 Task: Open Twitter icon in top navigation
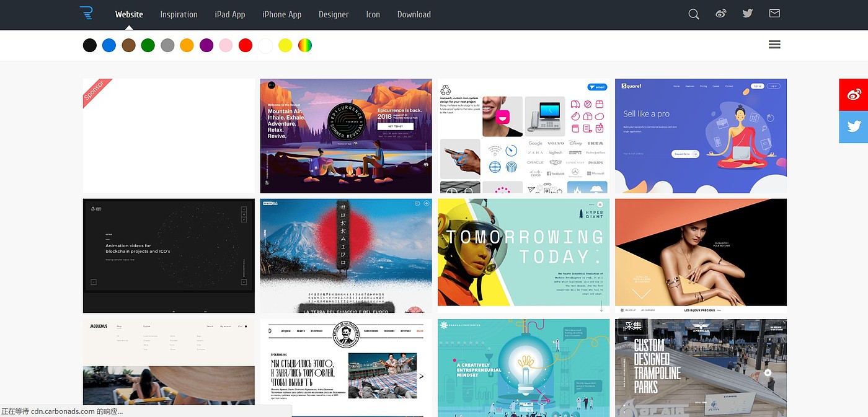click(748, 14)
